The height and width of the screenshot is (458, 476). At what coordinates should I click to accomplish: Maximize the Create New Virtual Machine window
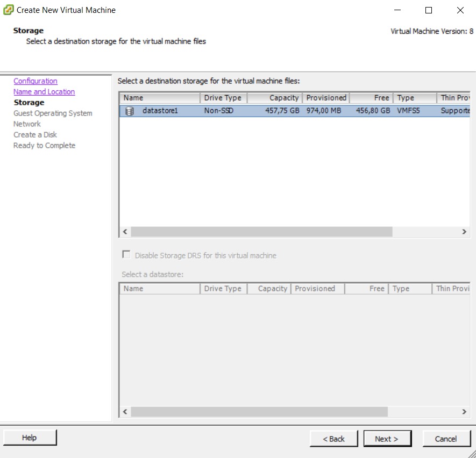(429, 10)
